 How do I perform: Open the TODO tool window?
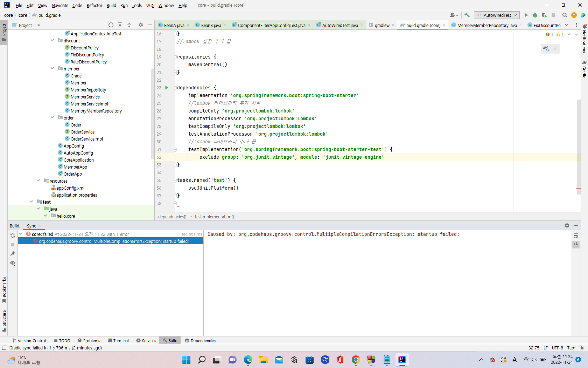pyautogui.click(x=62, y=340)
